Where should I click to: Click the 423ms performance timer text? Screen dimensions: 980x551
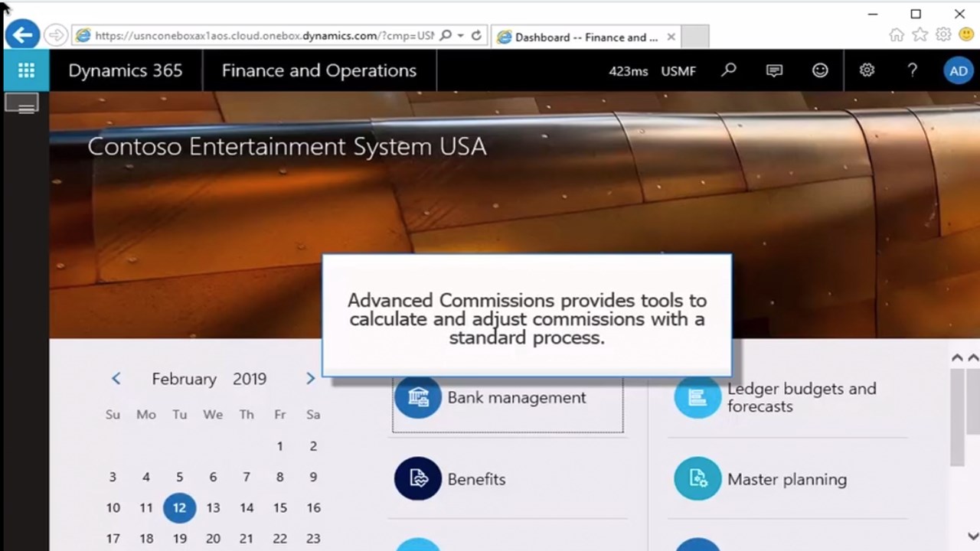coord(629,71)
